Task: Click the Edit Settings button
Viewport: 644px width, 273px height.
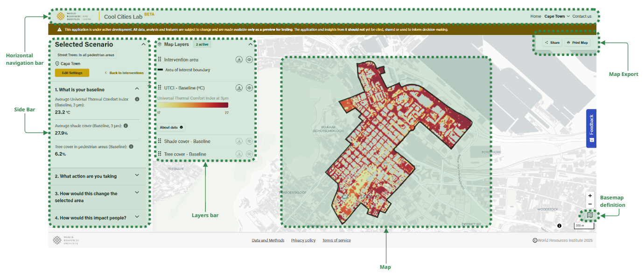Action: click(x=72, y=73)
